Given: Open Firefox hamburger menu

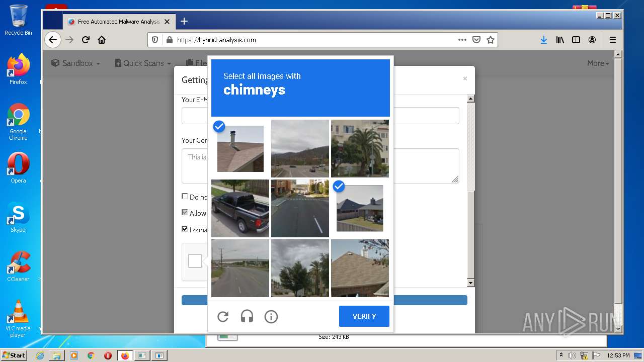Looking at the screenshot, I should (613, 40).
